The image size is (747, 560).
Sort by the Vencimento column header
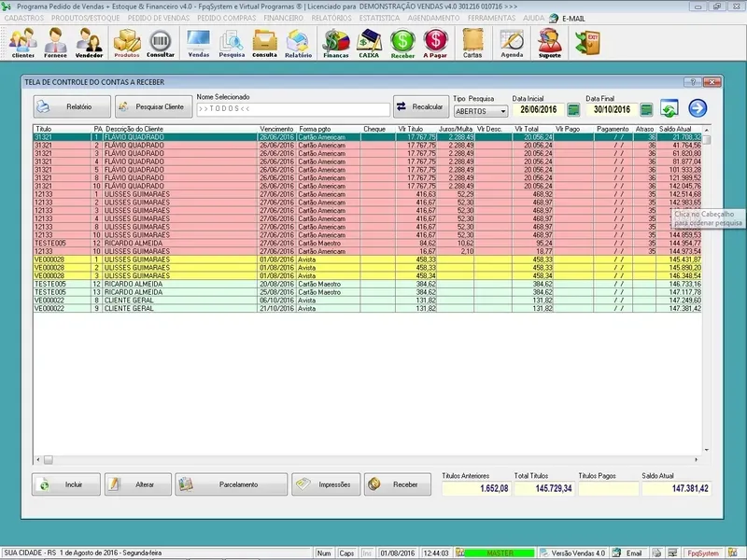pyautogui.click(x=277, y=129)
